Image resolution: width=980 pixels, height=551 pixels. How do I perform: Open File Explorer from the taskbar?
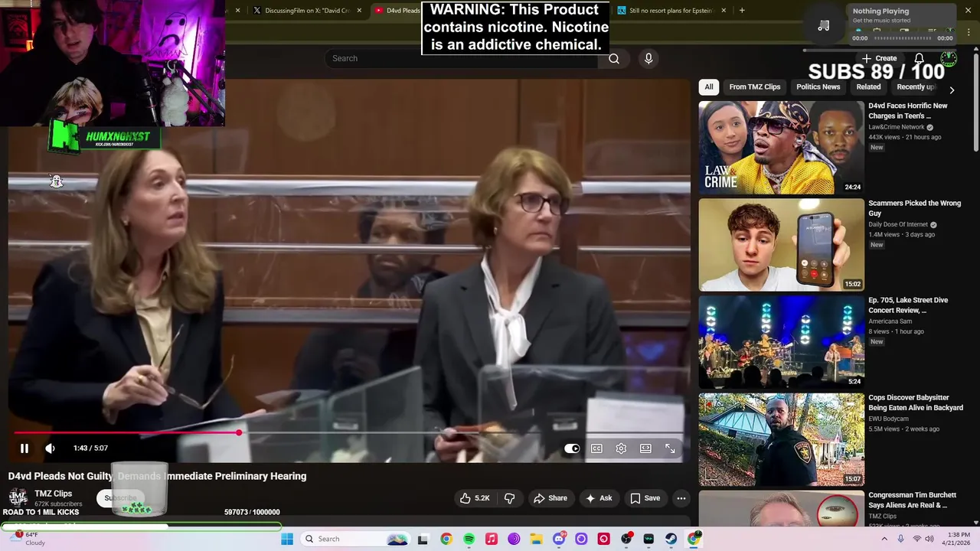coord(536,539)
